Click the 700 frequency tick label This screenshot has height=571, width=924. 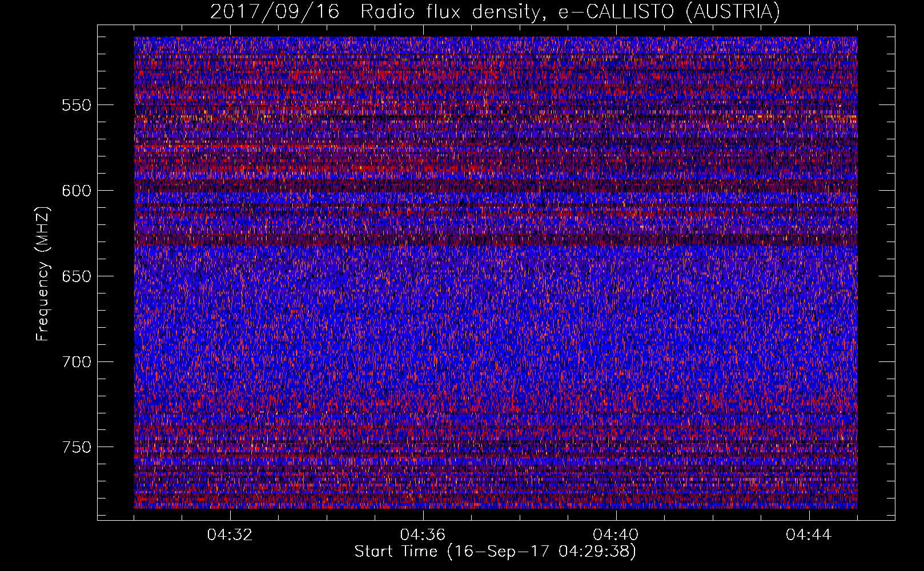click(x=77, y=362)
